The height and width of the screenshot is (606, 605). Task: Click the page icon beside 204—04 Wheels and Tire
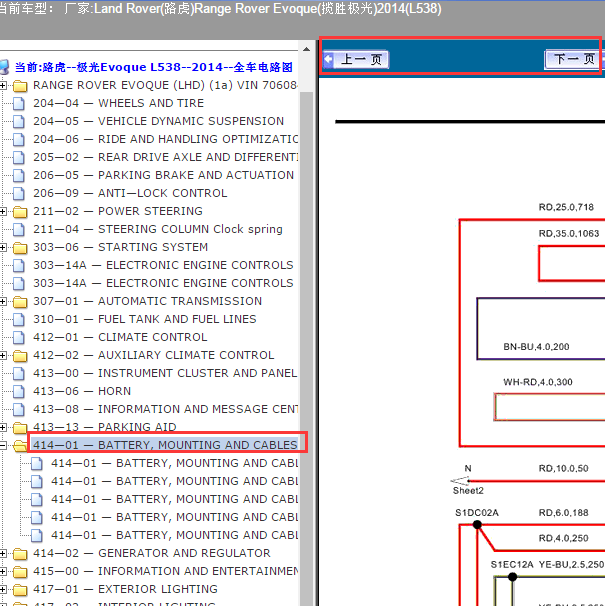(20, 103)
